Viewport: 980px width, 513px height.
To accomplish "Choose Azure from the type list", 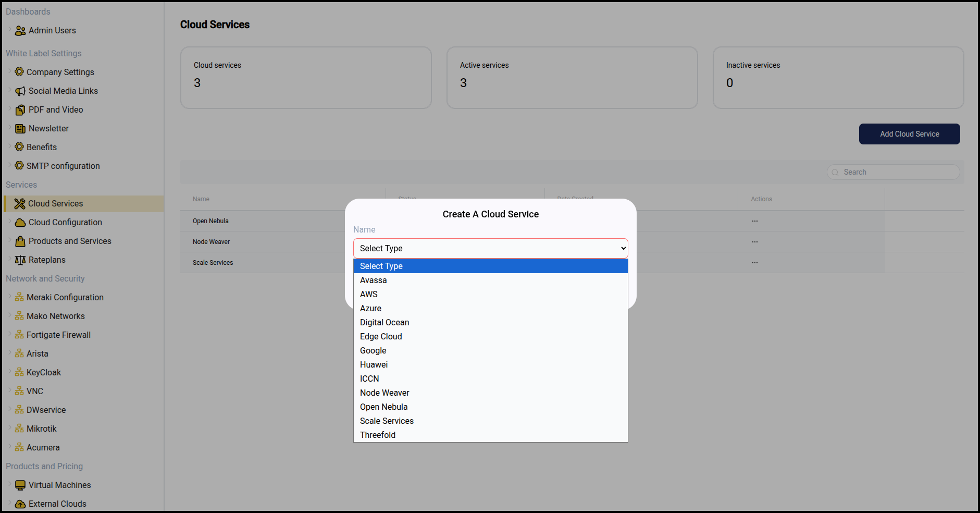I will pyautogui.click(x=491, y=309).
